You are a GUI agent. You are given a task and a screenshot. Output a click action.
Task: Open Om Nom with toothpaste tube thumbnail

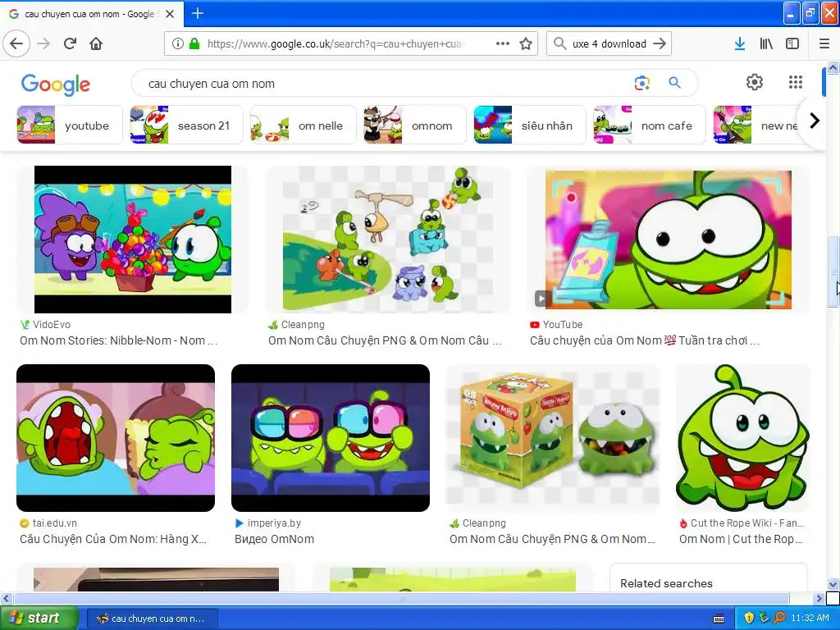click(668, 240)
